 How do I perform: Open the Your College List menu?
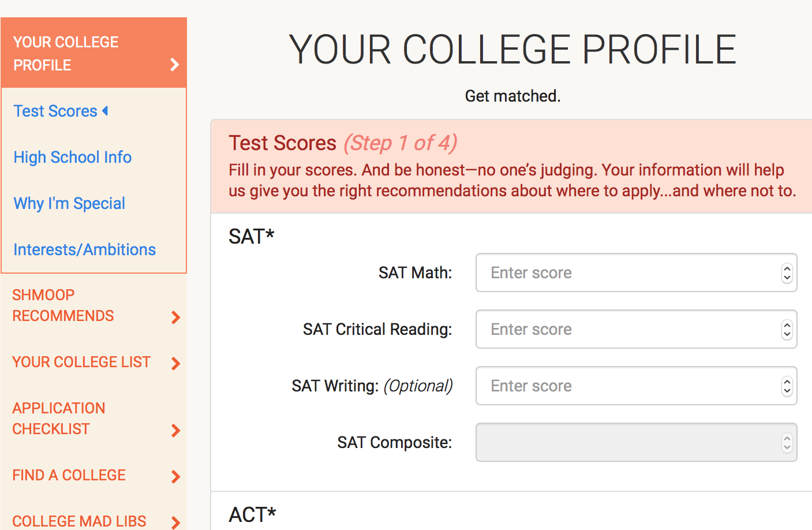coord(81,362)
